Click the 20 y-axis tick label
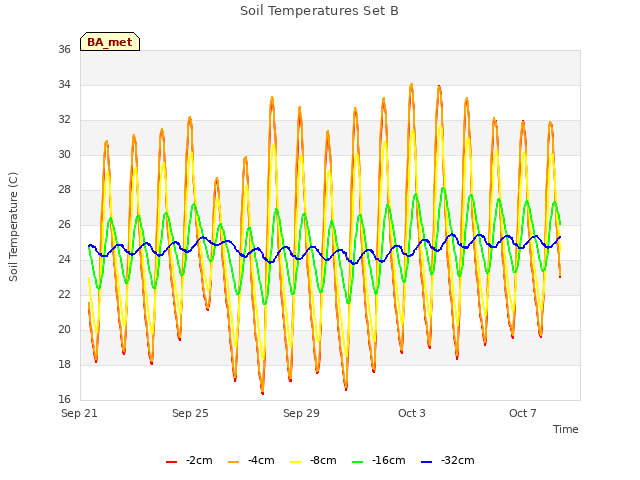Viewport: 640px width, 480px height. 64,329
